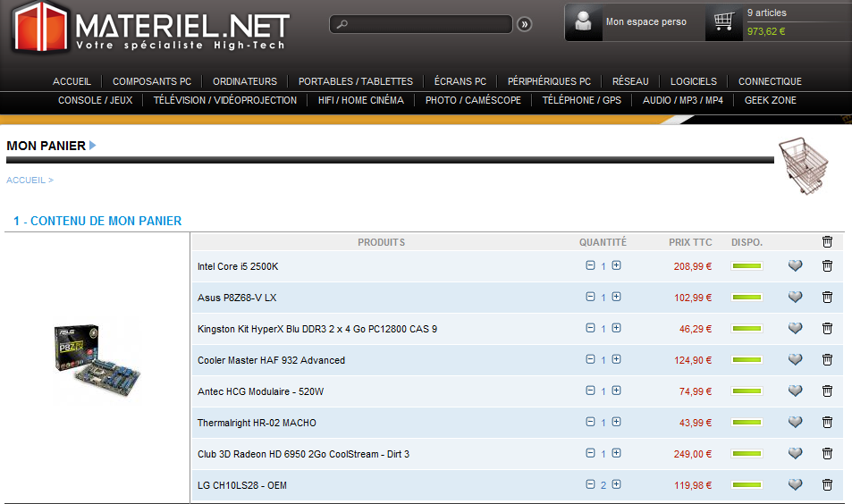
Task: Click the green availability bar for Asus P8Z68-V
Action: pos(747,298)
